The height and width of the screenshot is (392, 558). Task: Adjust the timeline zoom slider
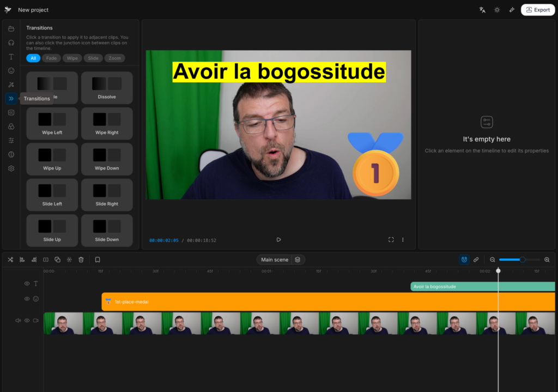tap(522, 260)
